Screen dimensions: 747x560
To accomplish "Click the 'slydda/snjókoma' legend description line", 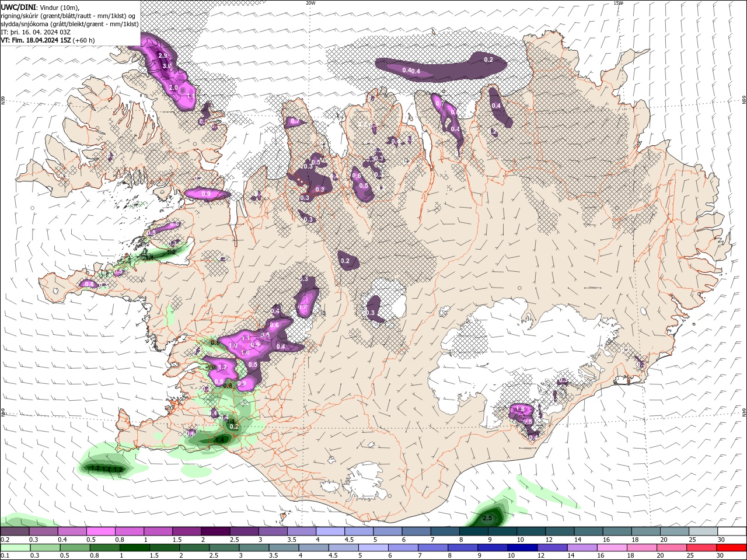I will (x=69, y=23).
